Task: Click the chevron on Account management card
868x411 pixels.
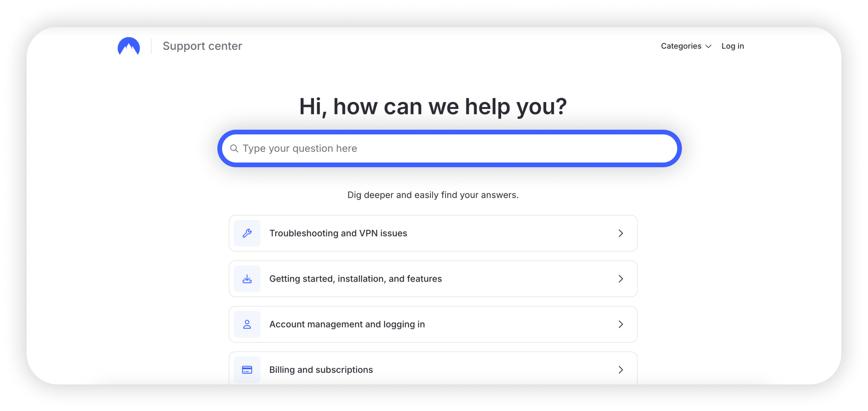Action: (621, 324)
